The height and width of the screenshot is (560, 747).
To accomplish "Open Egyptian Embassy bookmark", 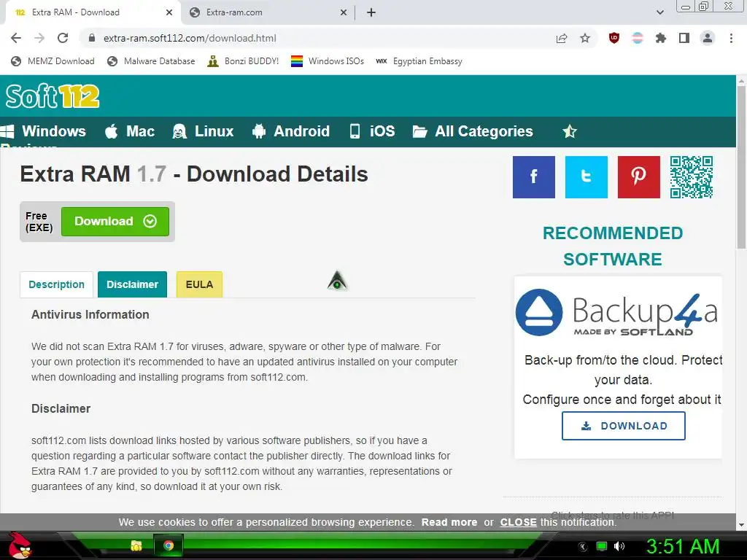I will [419, 61].
